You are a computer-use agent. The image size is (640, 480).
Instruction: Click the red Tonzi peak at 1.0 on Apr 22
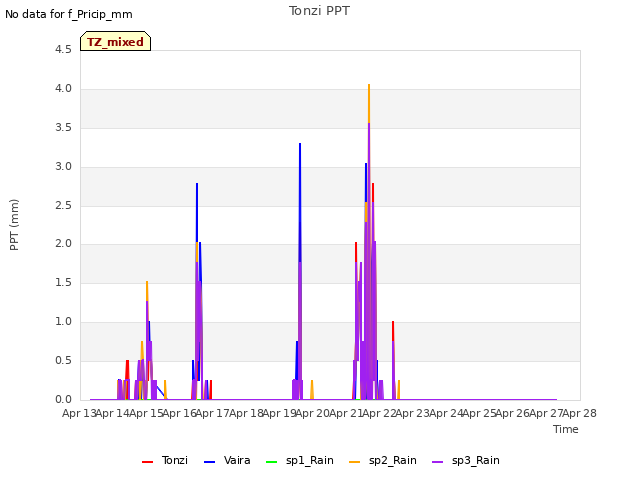(x=393, y=322)
